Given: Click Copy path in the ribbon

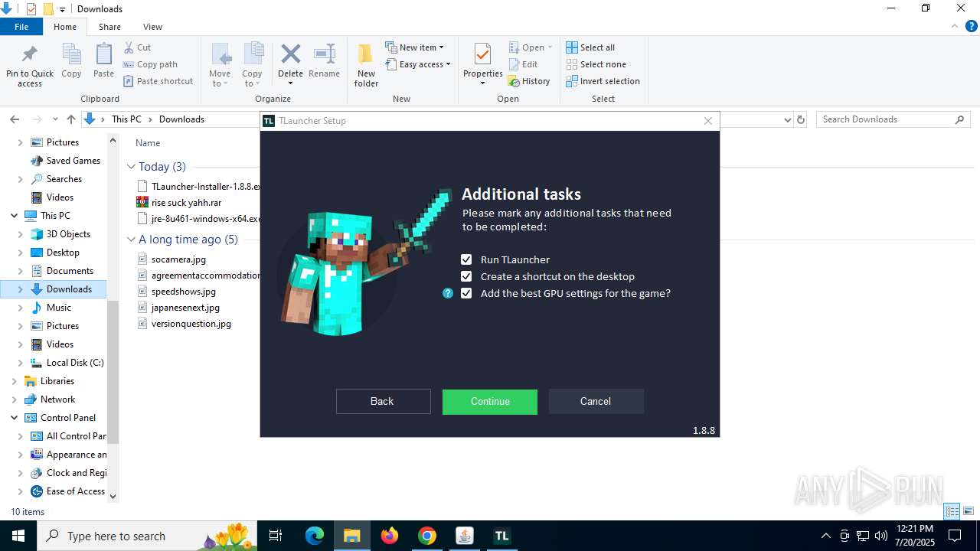Looking at the screenshot, I should [x=150, y=64].
